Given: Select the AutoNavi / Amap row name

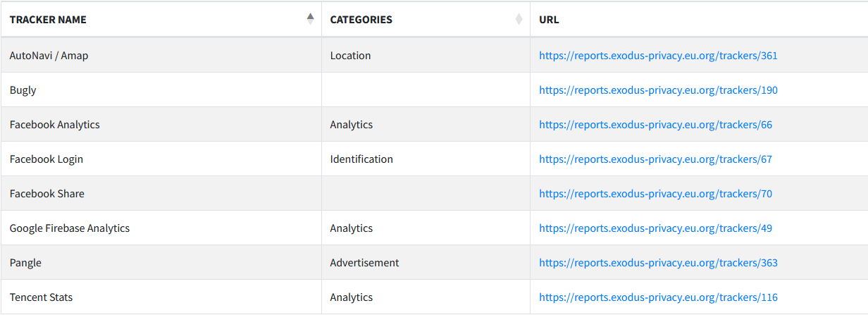Looking at the screenshot, I should pos(49,55).
